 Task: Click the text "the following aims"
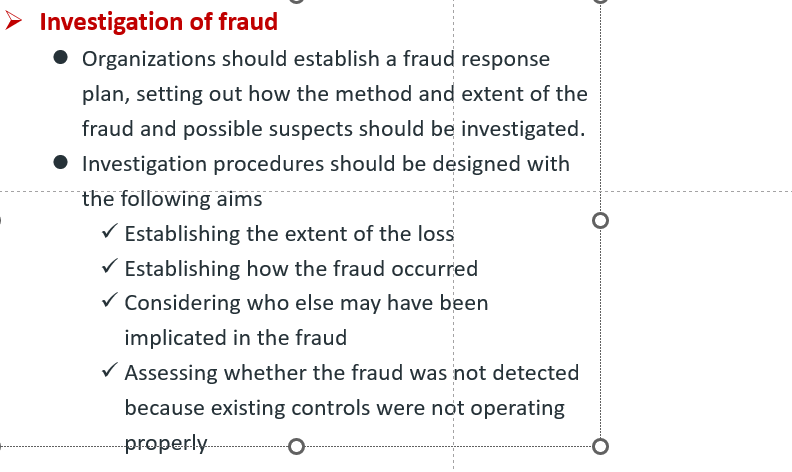(x=172, y=199)
